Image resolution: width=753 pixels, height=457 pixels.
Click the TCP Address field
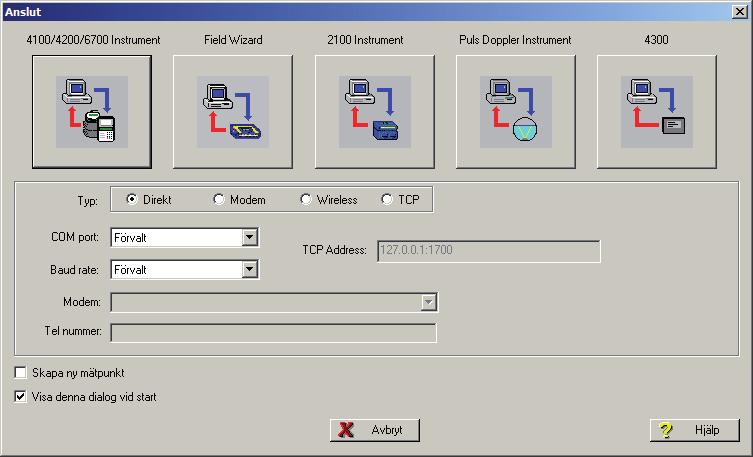click(x=489, y=251)
